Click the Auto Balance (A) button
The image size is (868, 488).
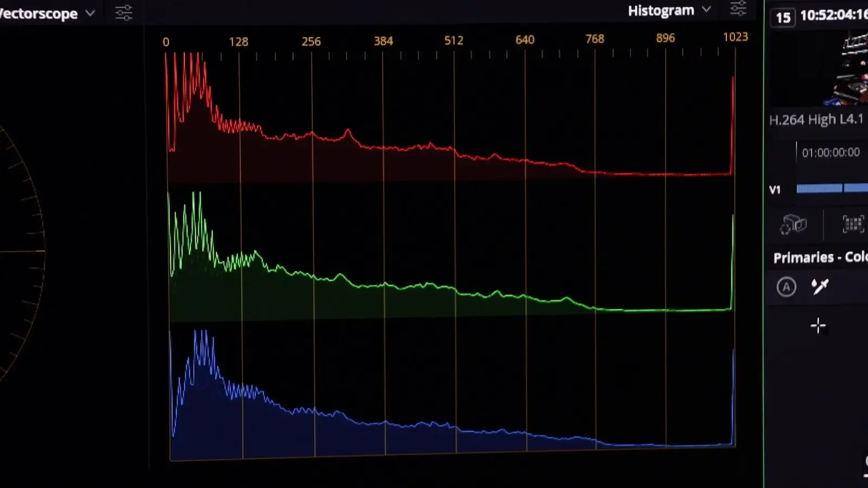786,287
